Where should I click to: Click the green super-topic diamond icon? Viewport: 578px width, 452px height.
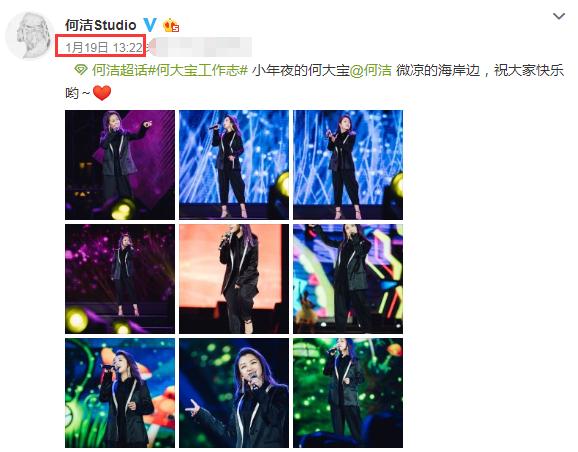point(81,69)
